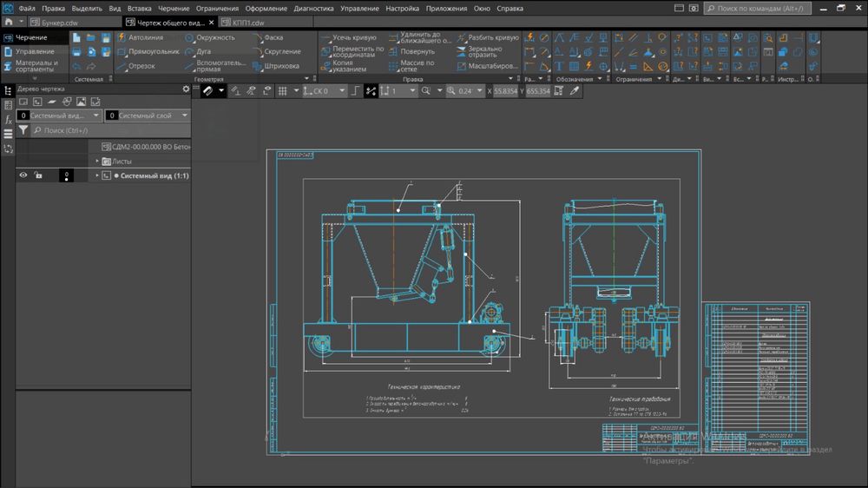Click the filter funnel icon in tree panel

pos(23,130)
